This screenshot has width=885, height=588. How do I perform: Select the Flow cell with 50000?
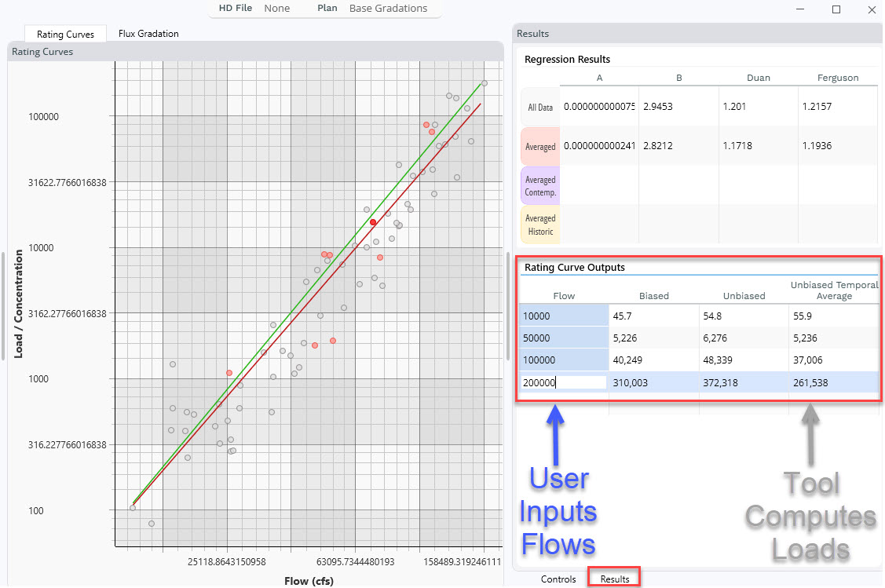point(564,338)
